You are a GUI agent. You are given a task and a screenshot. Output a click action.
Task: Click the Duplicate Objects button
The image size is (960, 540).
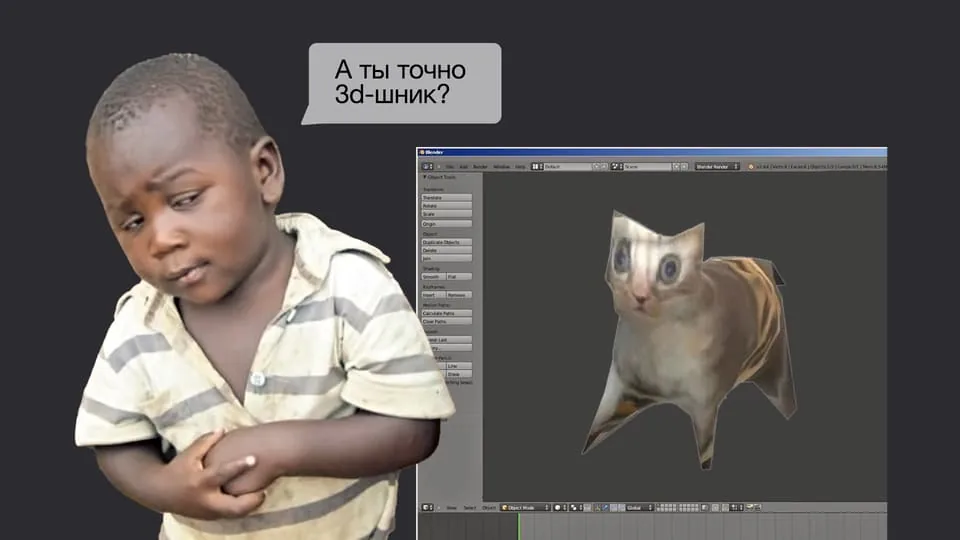(446, 242)
